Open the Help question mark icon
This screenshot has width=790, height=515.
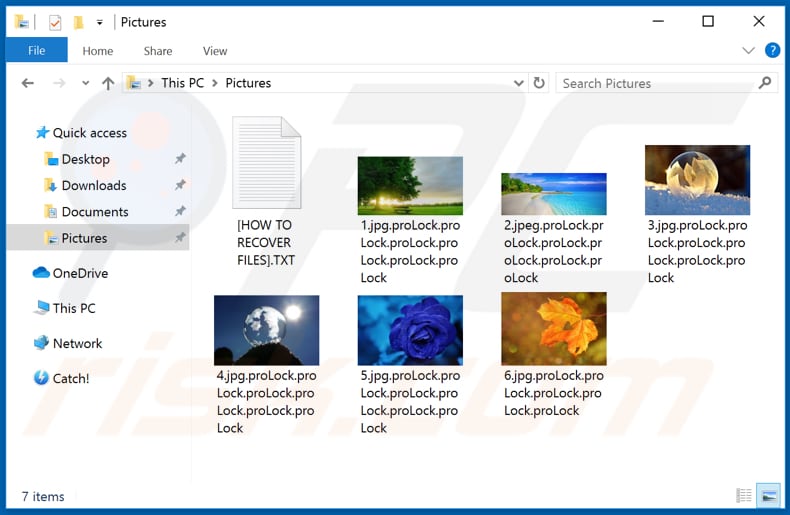pyautogui.click(x=772, y=50)
